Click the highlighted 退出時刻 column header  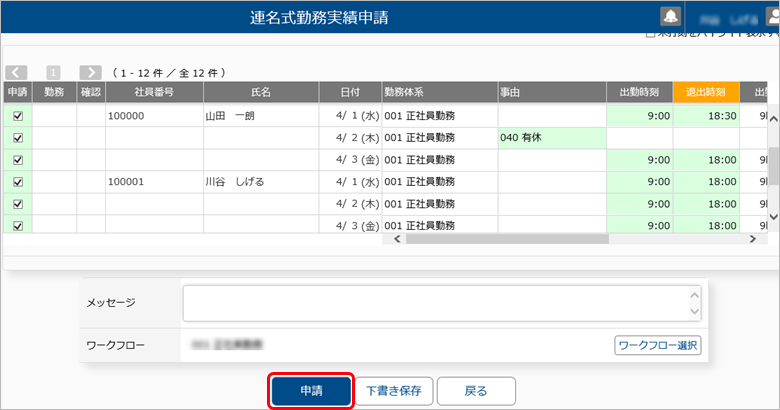706,92
